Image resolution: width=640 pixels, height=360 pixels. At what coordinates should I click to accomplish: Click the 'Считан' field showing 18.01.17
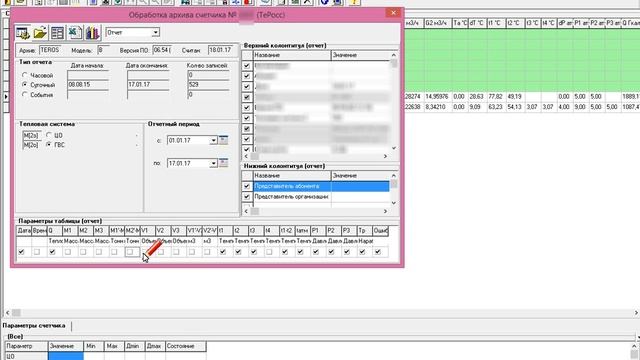[221, 50]
